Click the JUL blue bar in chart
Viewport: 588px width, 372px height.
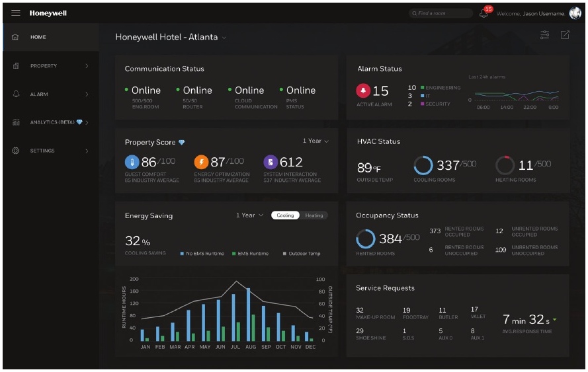point(233,317)
